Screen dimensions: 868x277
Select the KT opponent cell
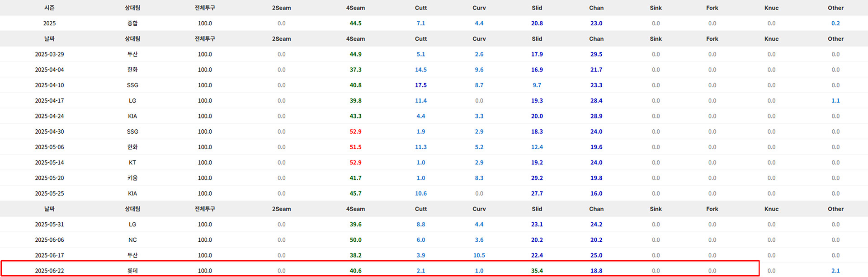tap(132, 163)
